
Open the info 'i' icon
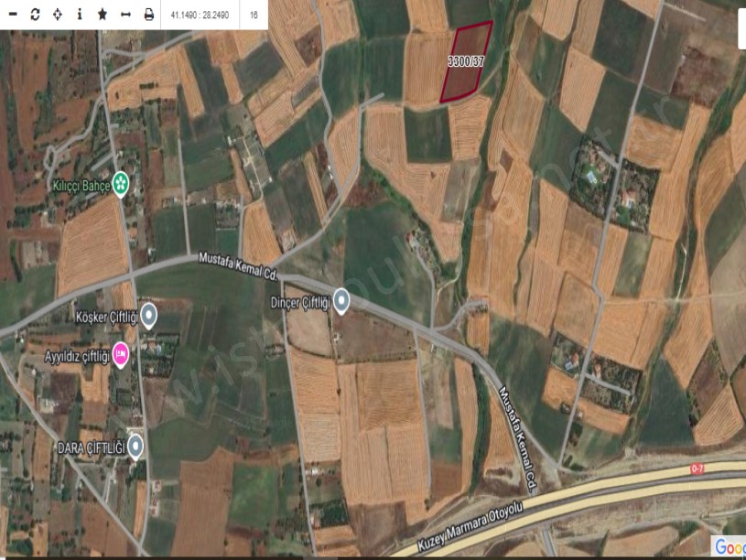click(80, 15)
